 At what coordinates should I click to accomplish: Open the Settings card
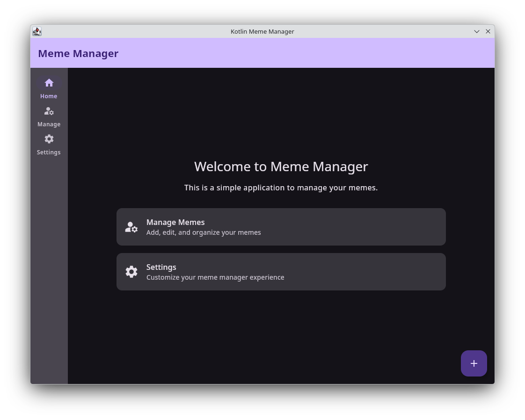tap(281, 271)
